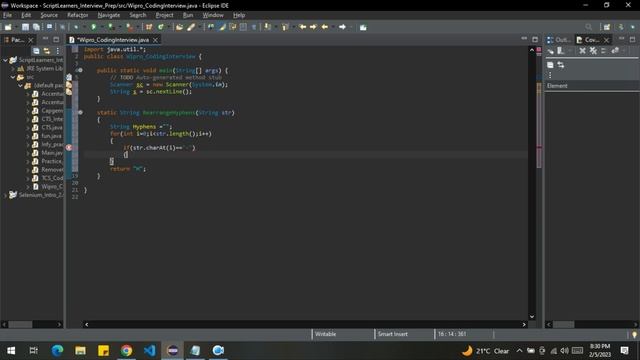
Task: Open the File menu
Action: coord(7,15)
